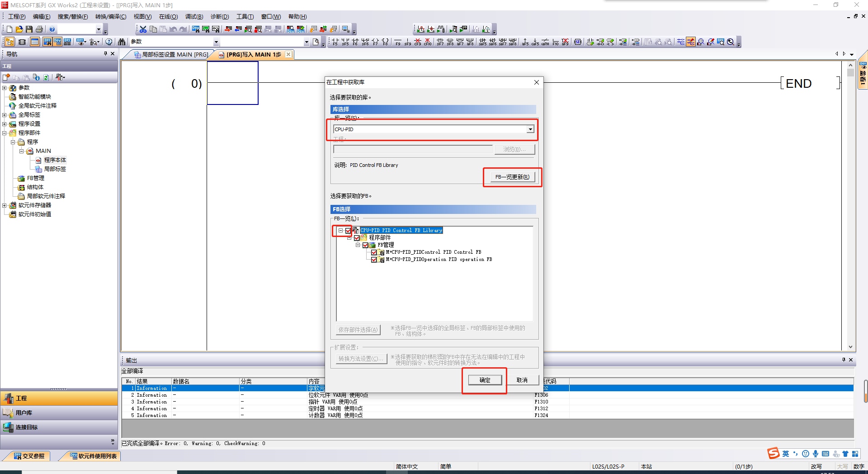Viewport: 868px width, 474px height.
Task: Open the 转换/编译 menu
Action: click(x=111, y=17)
